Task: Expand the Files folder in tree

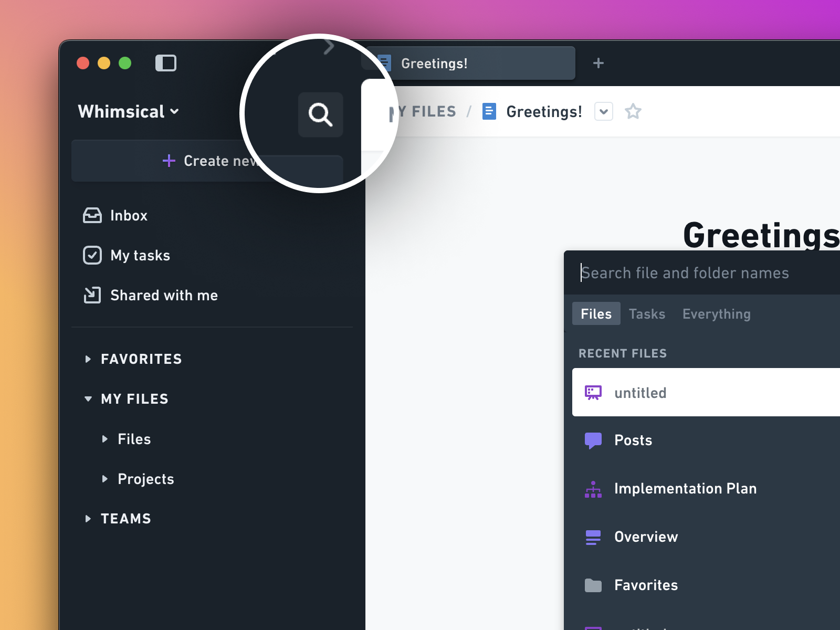Action: tap(105, 439)
